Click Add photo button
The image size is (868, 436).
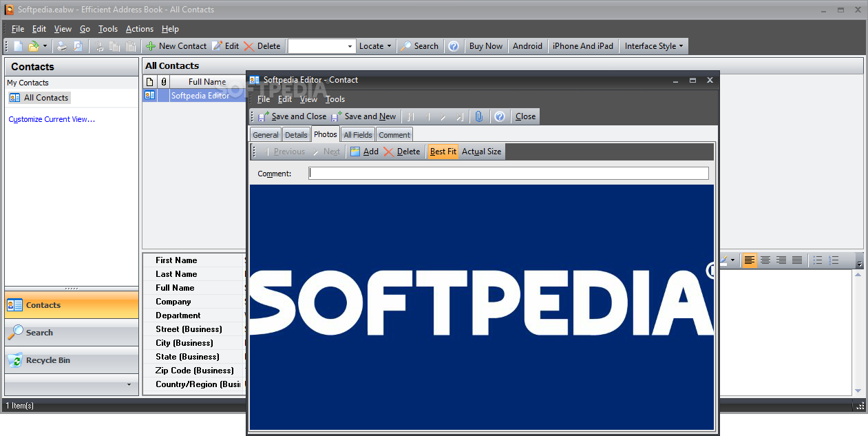point(364,152)
